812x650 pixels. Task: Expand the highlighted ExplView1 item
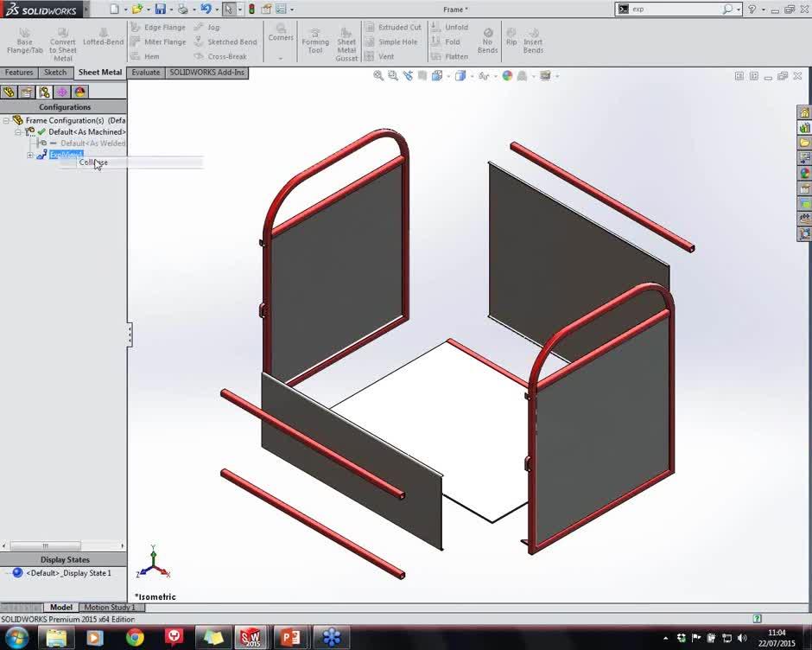coord(29,154)
